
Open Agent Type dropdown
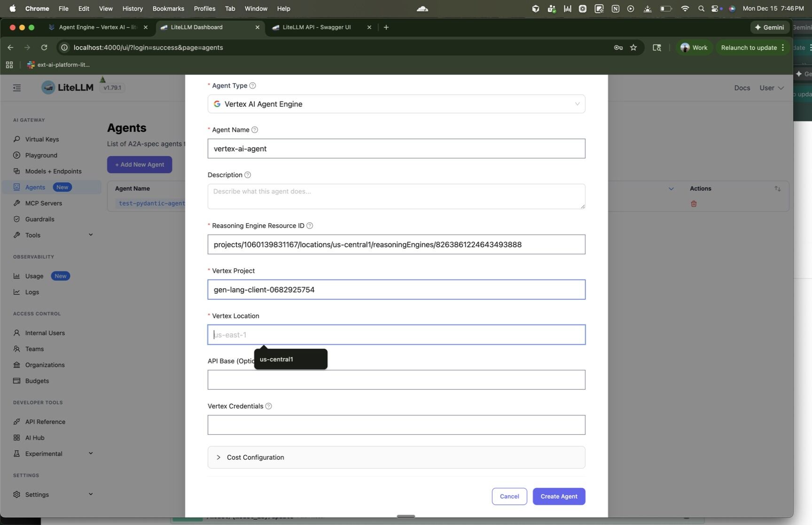pyautogui.click(x=396, y=104)
